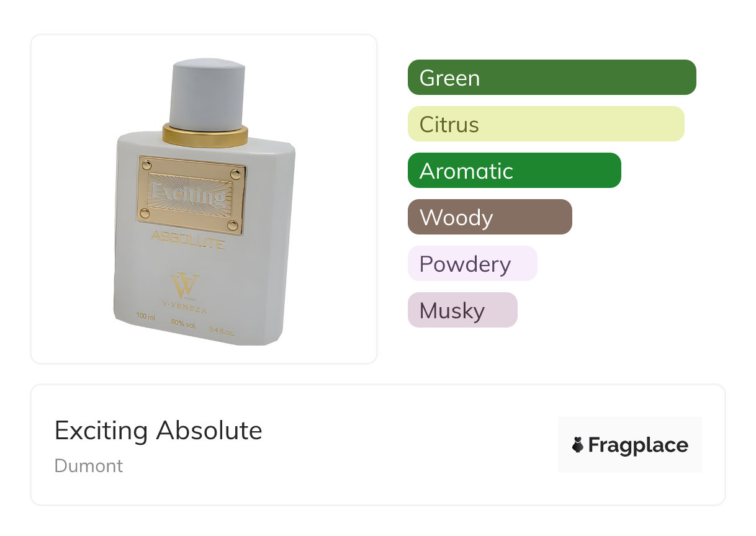Open the Exciting Absolute title link

point(158,430)
